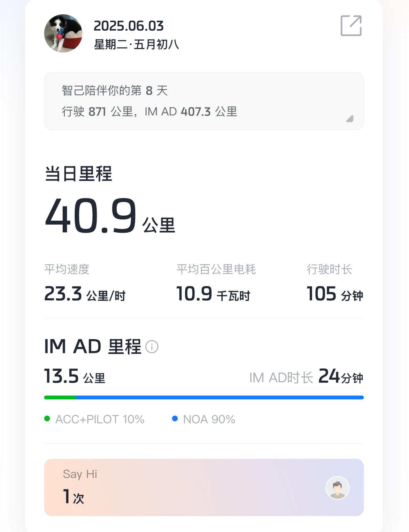Click the green ACC+PILOT legend dot
The width and height of the screenshot is (409, 532).
point(47,419)
